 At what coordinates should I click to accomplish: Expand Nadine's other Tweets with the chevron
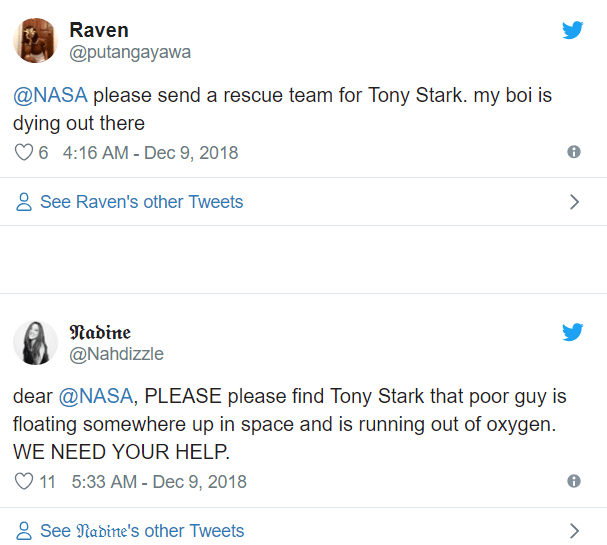574,531
